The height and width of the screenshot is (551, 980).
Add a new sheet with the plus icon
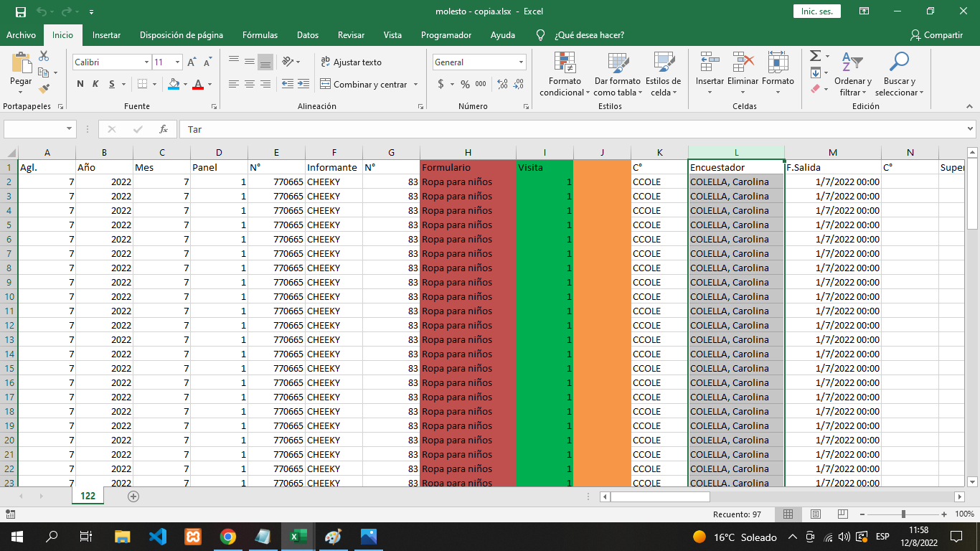133,496
